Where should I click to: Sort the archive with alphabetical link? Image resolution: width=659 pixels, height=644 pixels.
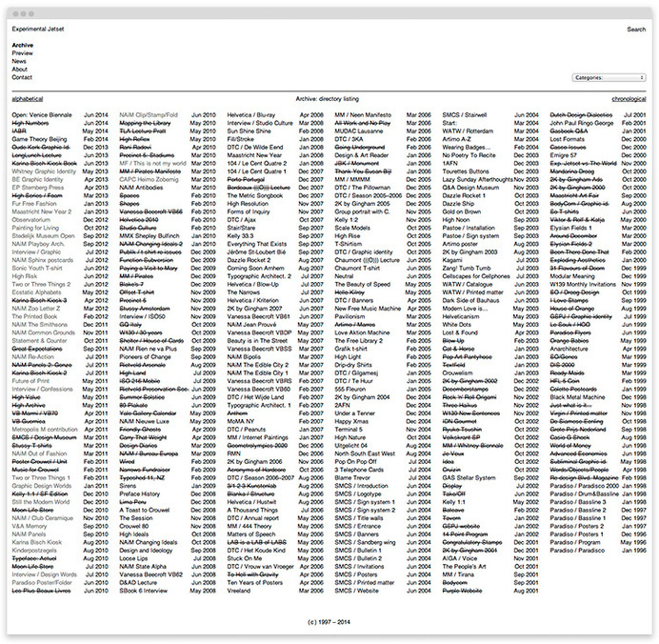(x=28, y=99)
